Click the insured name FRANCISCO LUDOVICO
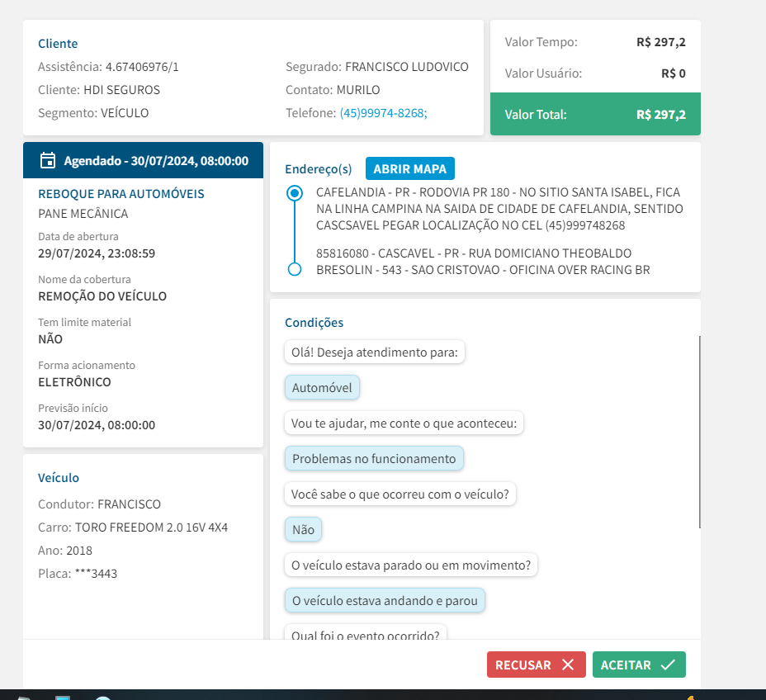 406,66
